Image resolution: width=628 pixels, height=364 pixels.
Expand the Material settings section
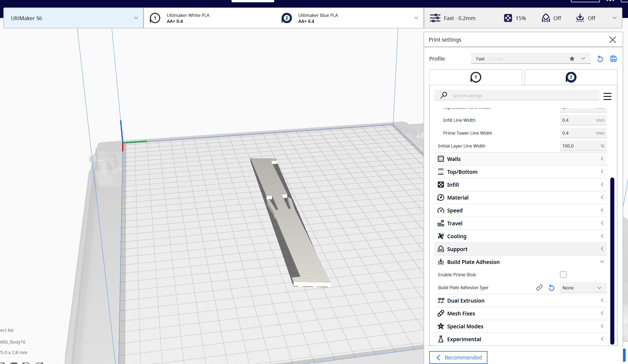520,197
